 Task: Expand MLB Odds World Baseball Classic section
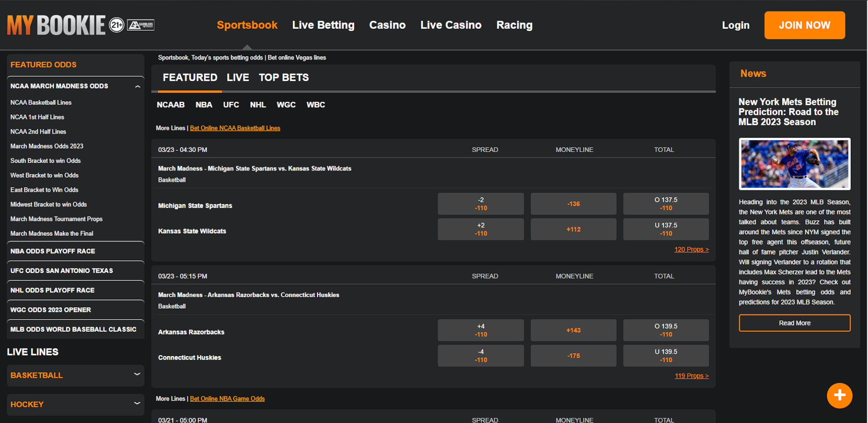(75, 329)
